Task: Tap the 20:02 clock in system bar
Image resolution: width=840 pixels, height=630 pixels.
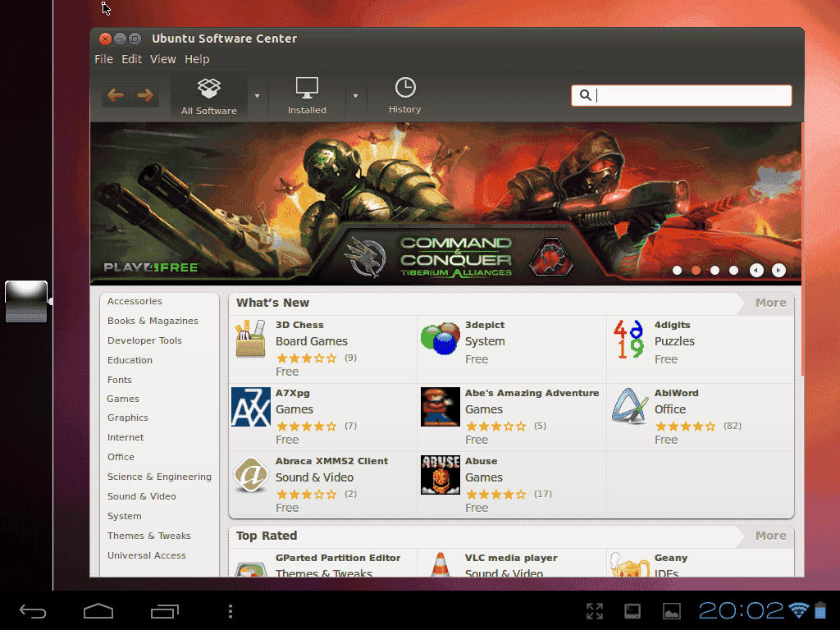Action: click(x=742, y=610)
